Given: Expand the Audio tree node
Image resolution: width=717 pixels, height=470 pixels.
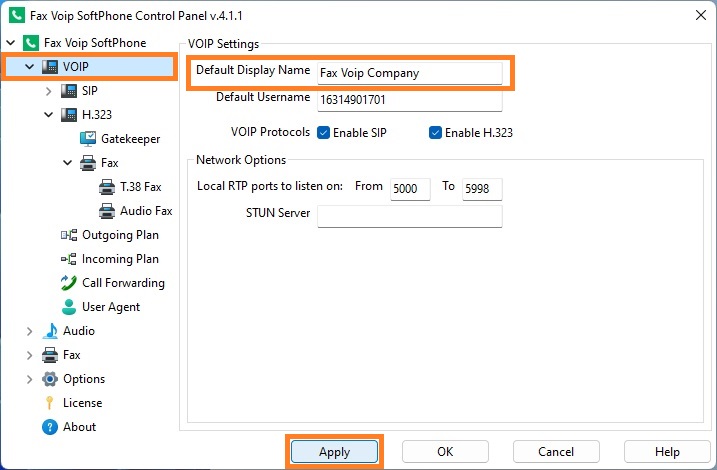Looking at the screenshot, I should (x=30, y=331).
